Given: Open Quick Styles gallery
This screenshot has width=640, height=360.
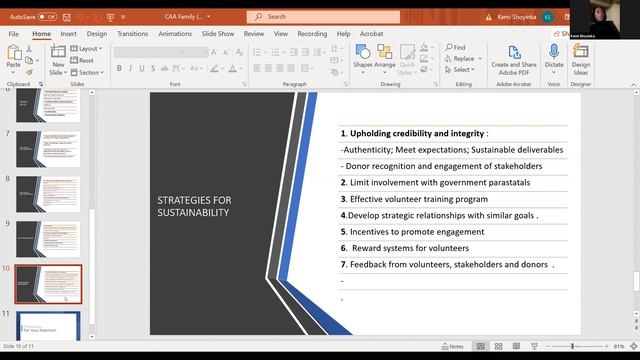Looking at the screenshot, I should (x=407, y=60).
